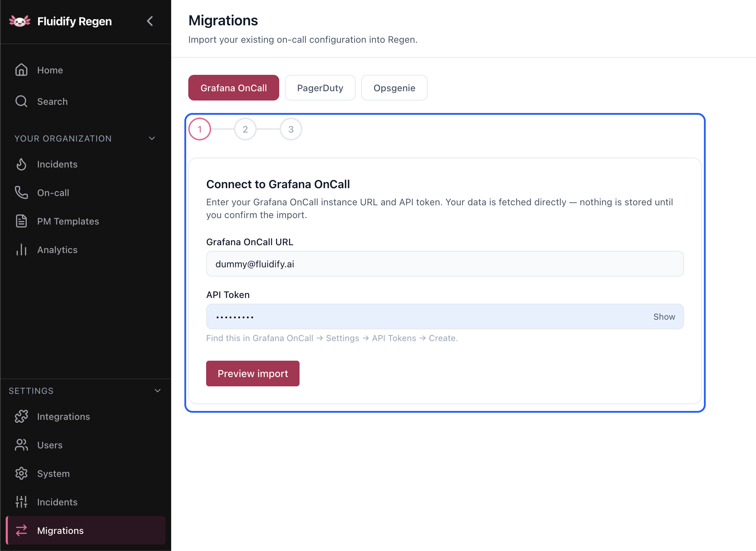Open Analytics page
The height and width of the screenshot is (551, 756).
(86, 249)
